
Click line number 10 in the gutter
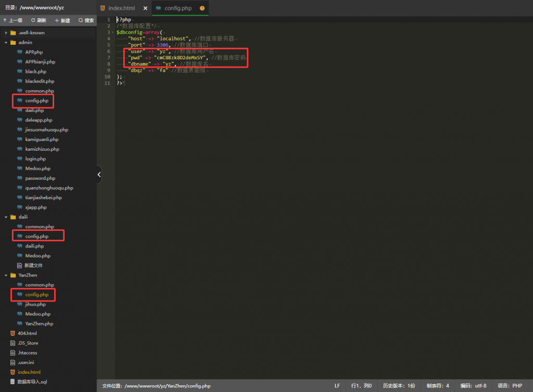pyautogui.click(x=107, y=77)
